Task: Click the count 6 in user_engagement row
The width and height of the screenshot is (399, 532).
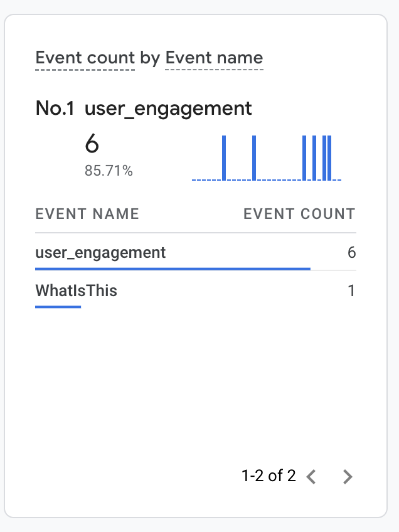Action: tap(351, 253)
